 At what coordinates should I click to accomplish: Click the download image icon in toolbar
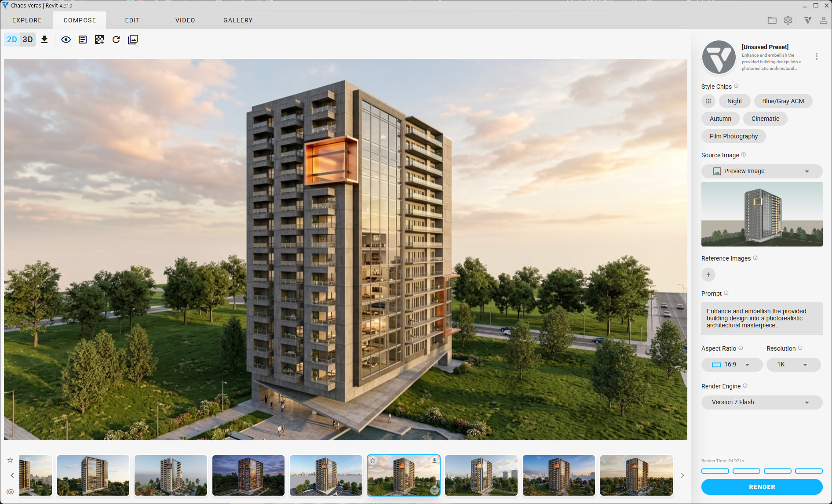(44, 40)
